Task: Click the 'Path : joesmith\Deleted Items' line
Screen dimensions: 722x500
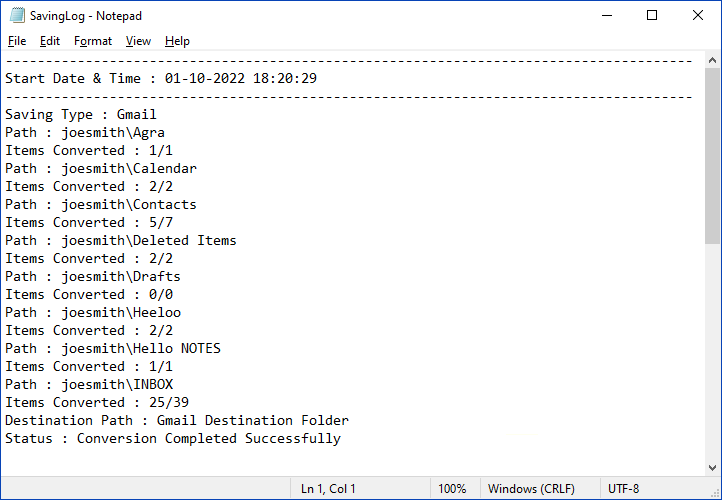Action: pos(121,240)
